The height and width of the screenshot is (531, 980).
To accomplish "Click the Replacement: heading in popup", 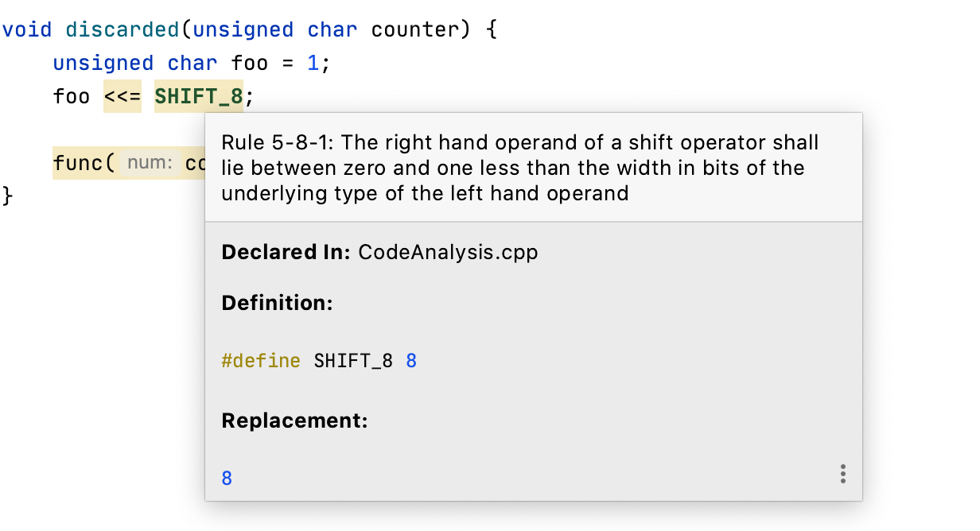I will click(x=294, y=421).
